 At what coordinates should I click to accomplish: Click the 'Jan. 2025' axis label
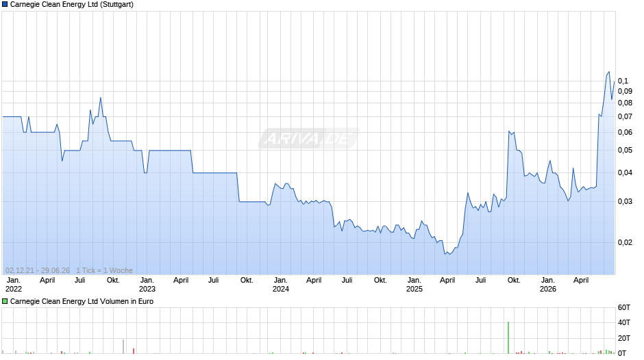point(414,285)
